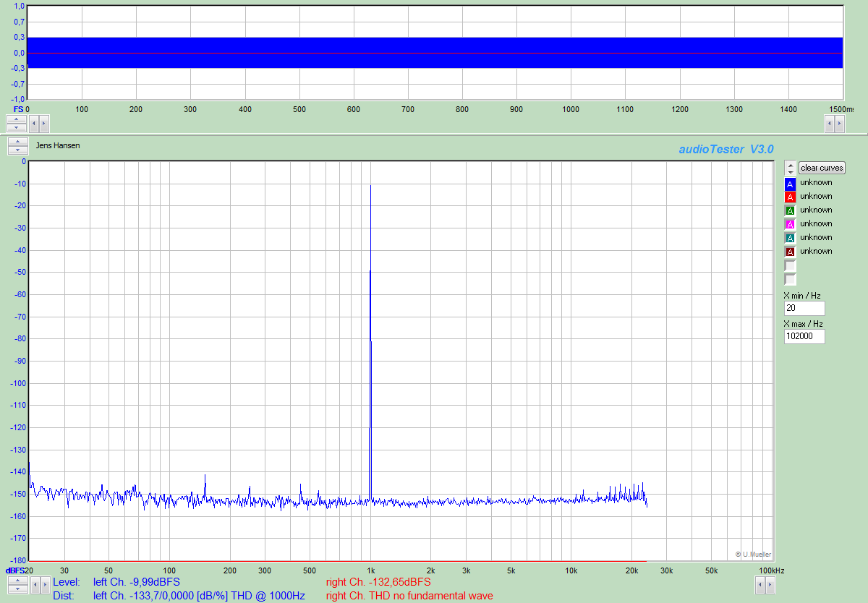
Task: Click 'left Ch. -9,99dBFS' level readout
Action: 137,582
